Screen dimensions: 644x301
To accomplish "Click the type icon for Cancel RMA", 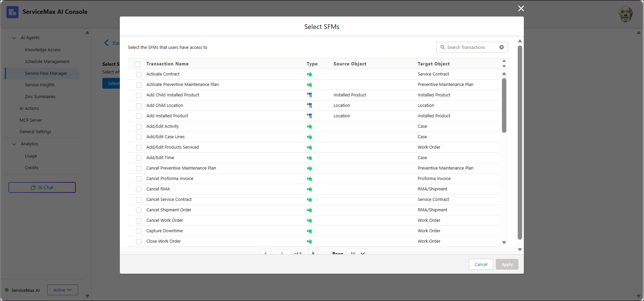I will (309, 189).
